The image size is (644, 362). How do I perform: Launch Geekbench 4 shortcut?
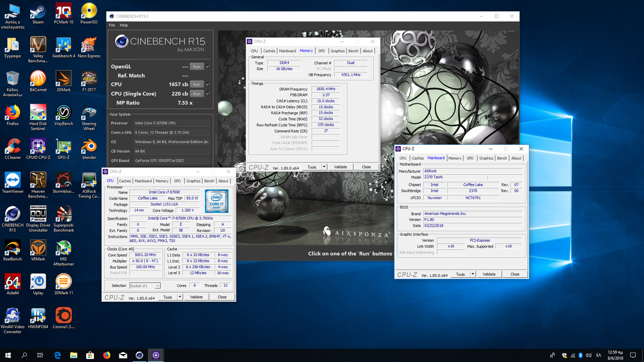pyautogui.click(x=63, y=47)
